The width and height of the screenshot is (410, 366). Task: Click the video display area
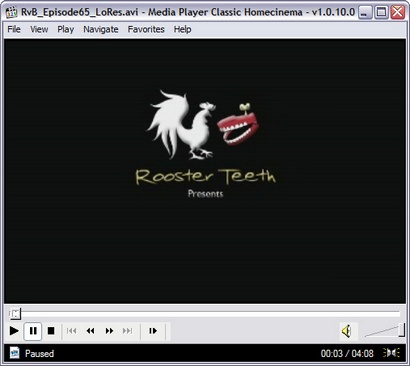205,171
